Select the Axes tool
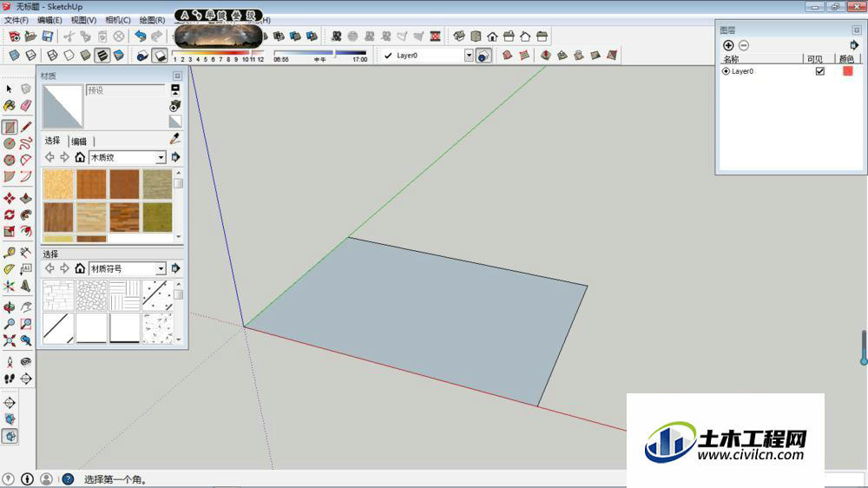Viewport: 868px width, 488px height. click(x=10, y=286)
